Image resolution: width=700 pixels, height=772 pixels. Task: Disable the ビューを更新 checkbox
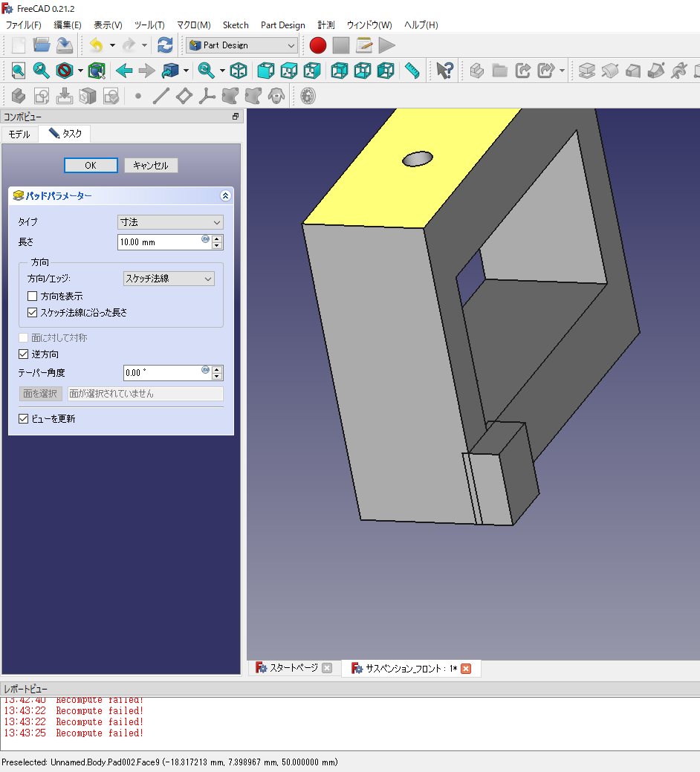23,418
